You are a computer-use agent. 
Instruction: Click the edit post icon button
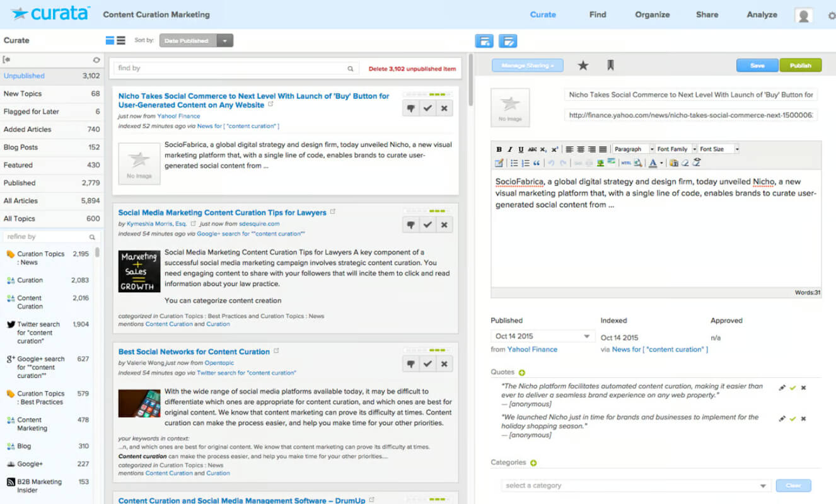(x=508, y=41)
